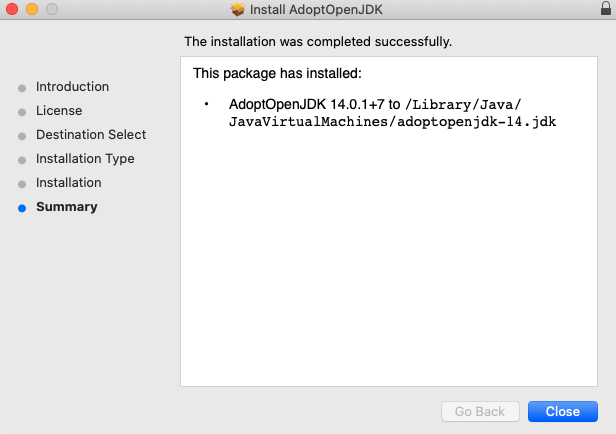Screen dimensions: 616x434
Task: Select the Destination Select step label
Action: pos(91,135)
